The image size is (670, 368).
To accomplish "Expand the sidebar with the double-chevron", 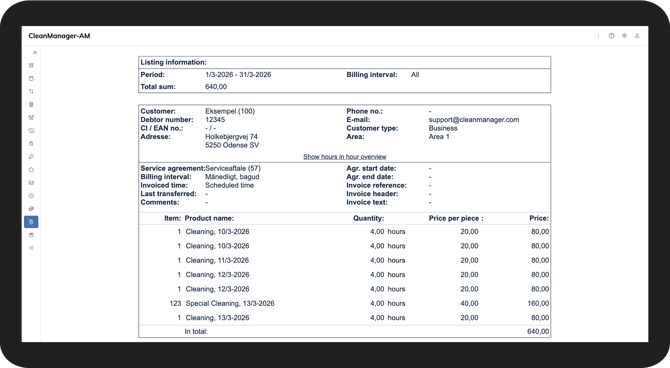I will (35, 53).
